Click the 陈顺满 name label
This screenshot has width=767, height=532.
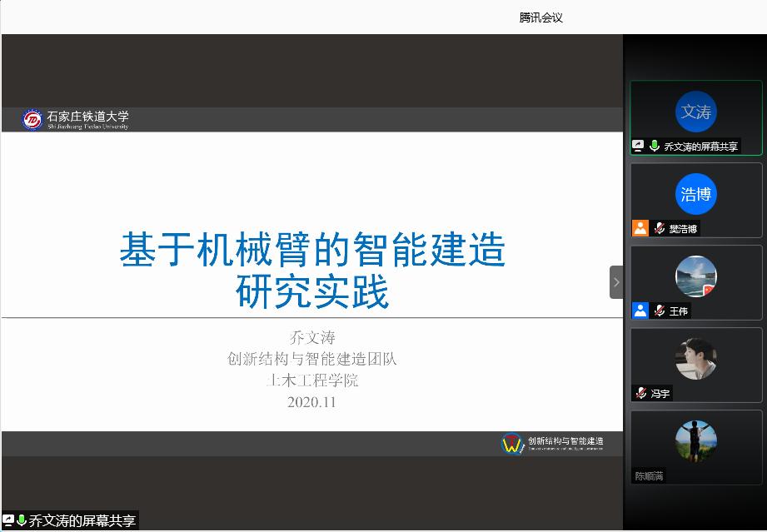650,476
